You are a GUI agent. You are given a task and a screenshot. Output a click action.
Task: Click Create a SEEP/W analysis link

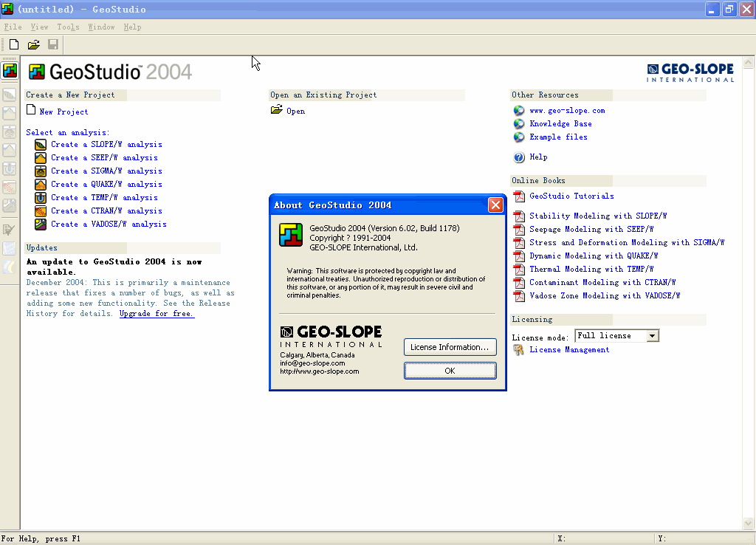[x=104, y=158]
